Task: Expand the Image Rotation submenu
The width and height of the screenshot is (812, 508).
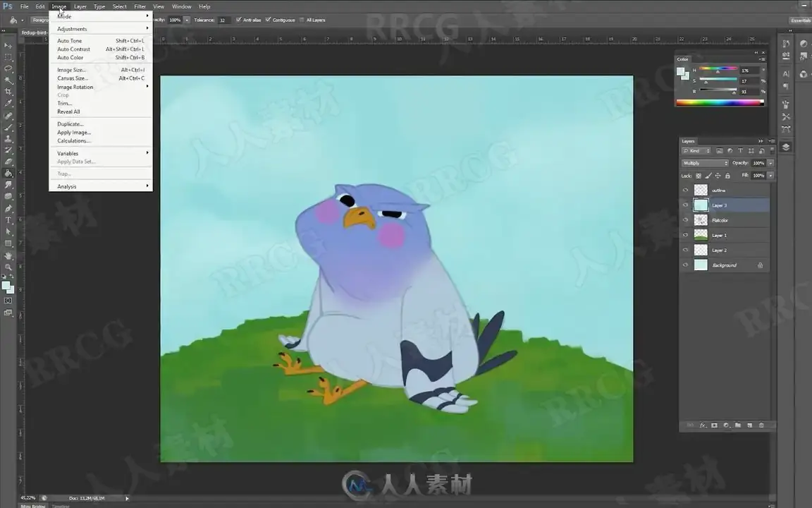Action: click(x=102, y=87)
